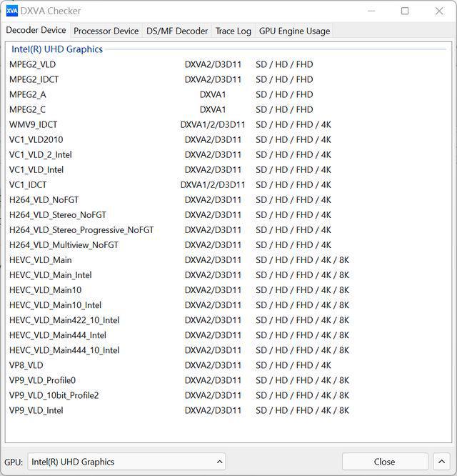
Task: Maximize the DXVA Checker window
Action: pos(405,11)
